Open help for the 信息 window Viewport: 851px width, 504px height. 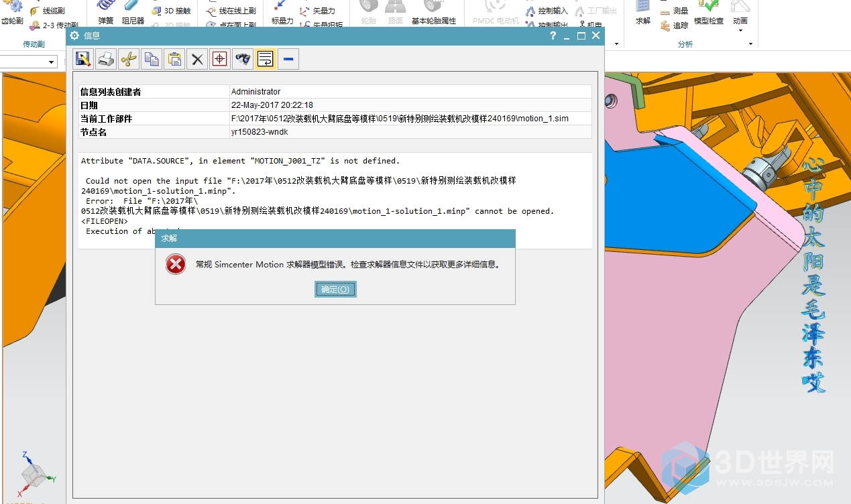553,36
